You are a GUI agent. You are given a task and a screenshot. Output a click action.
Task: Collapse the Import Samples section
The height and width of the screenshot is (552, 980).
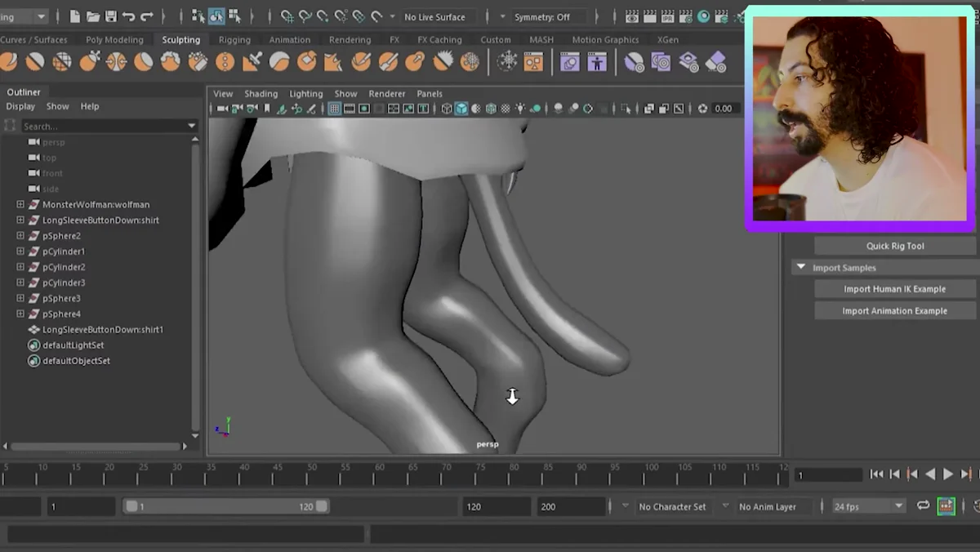(x=801, y=267)
